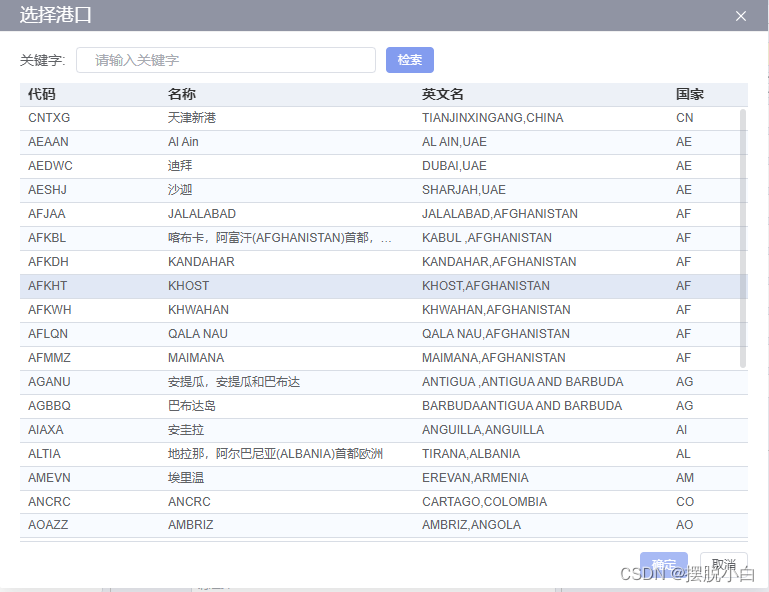
Task: Click the blue search button
Action: point(410,60)
